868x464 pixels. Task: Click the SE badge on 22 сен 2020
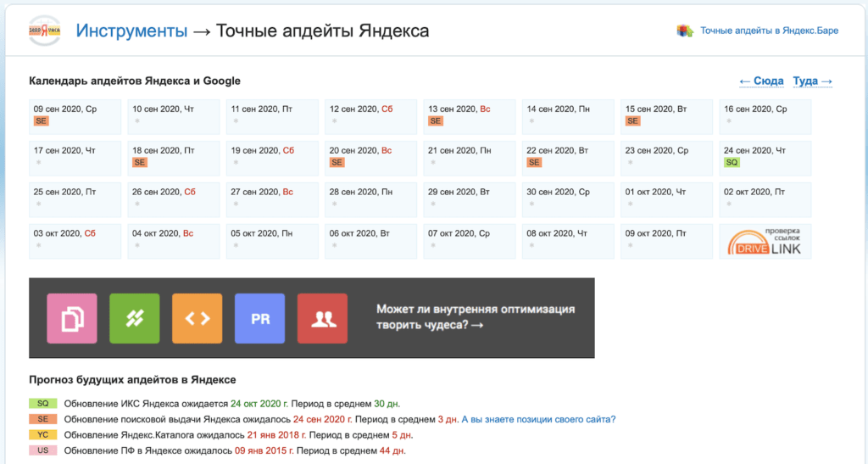[x=534, y=162]
